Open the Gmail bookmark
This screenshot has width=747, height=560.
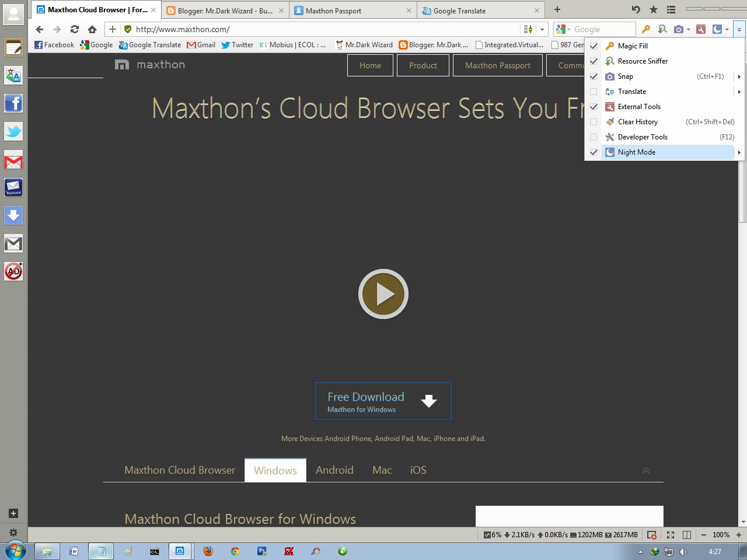point(201,45)
